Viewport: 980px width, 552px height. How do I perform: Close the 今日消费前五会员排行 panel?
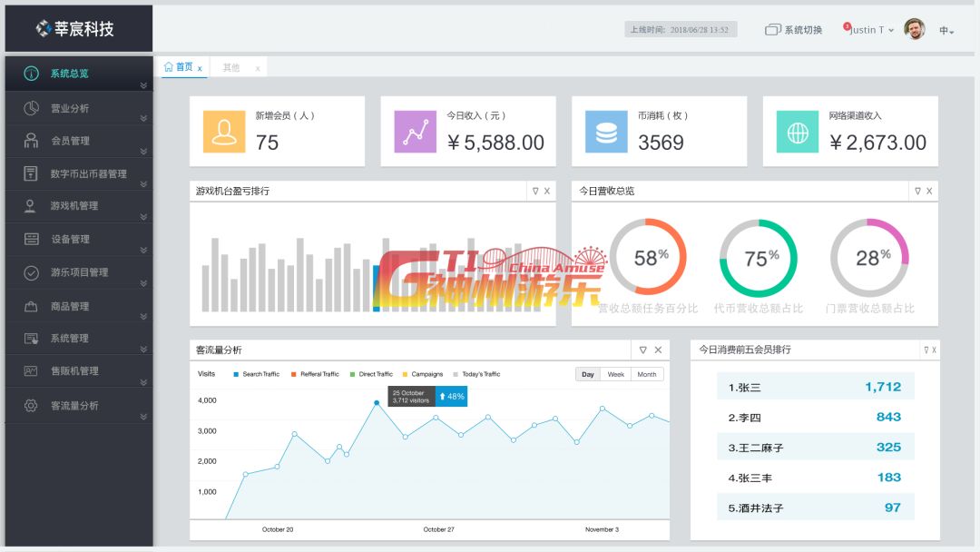pyautogui.click(x=935, y=350)
